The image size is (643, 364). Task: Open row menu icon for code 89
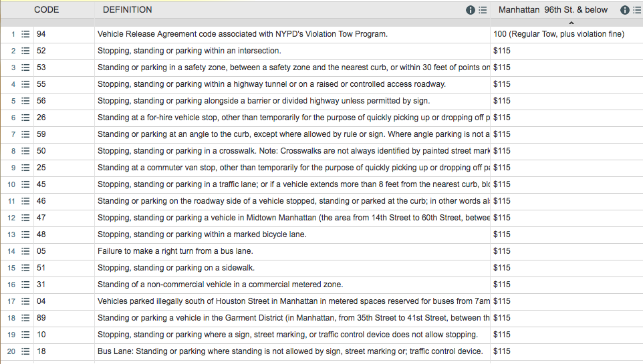25,318
